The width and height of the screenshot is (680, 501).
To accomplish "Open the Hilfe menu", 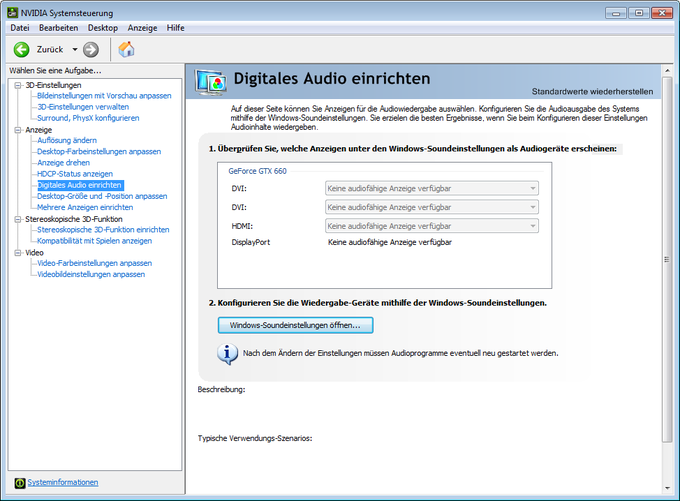I will (176, 28).
